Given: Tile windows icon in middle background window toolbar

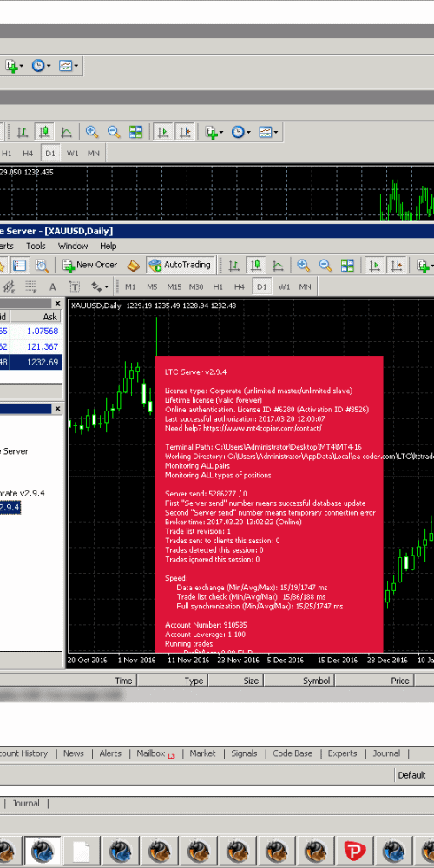Looking at the screenshot, I should tap(135, 132).
